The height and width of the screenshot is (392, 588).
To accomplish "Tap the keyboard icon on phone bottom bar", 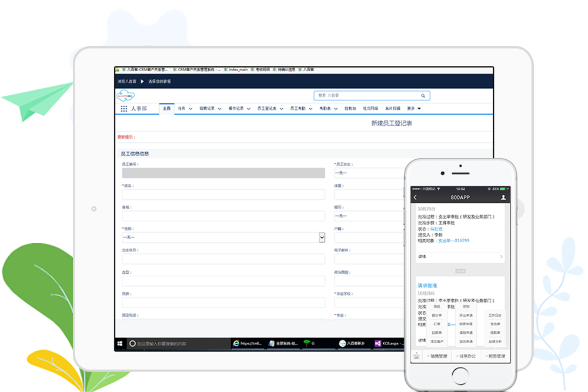I will 416,356.
